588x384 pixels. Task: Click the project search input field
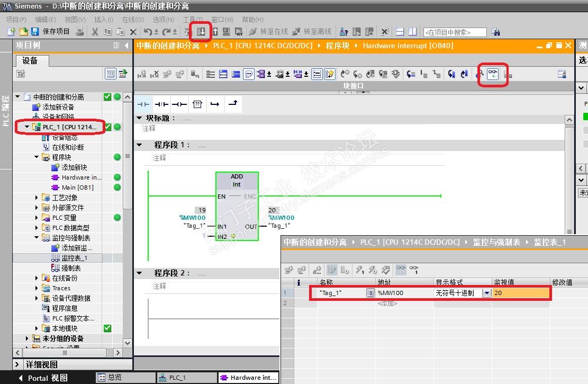click(x=455, y=32)
